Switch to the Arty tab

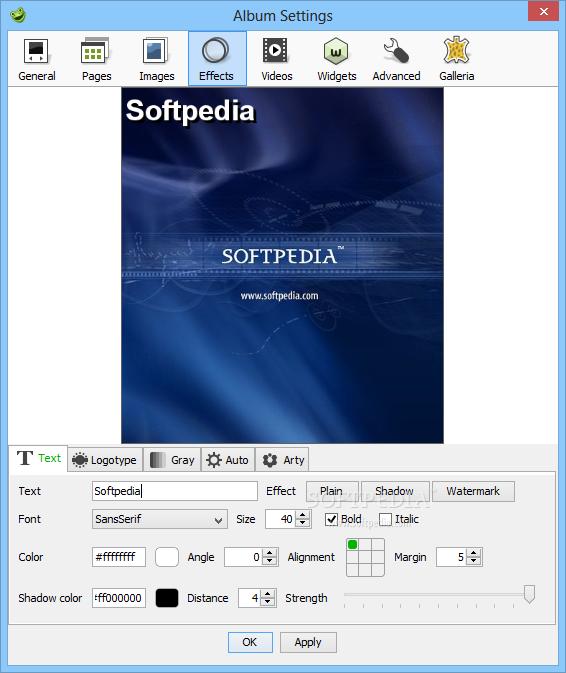point(282,460)
